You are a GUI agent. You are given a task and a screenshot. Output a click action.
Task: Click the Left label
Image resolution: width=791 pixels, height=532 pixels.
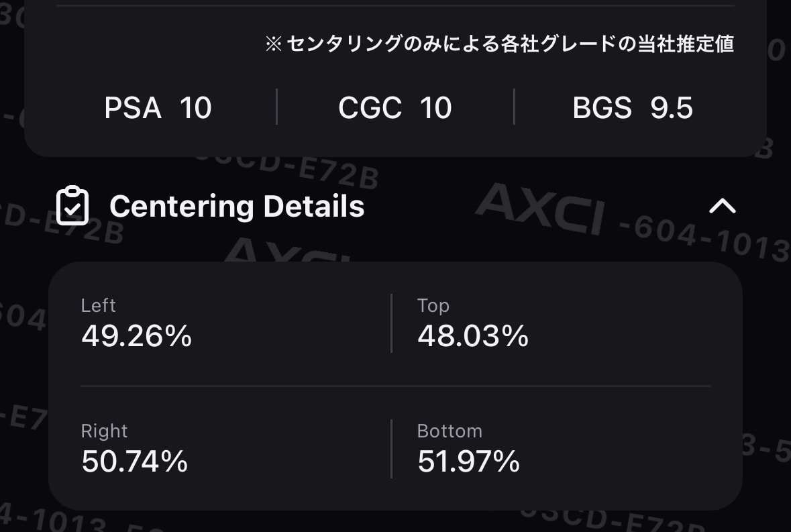[99, 305]
